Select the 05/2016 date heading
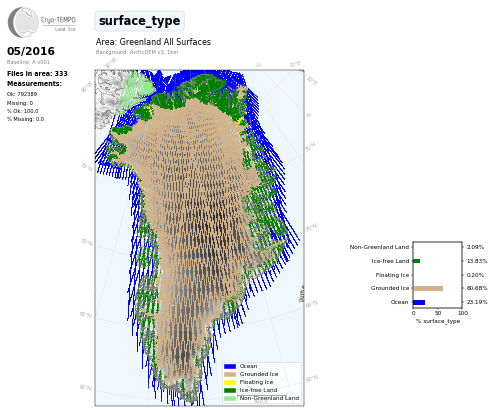This screenshot has height=410, width=492. pyautogui.click(x=31, y=51)
